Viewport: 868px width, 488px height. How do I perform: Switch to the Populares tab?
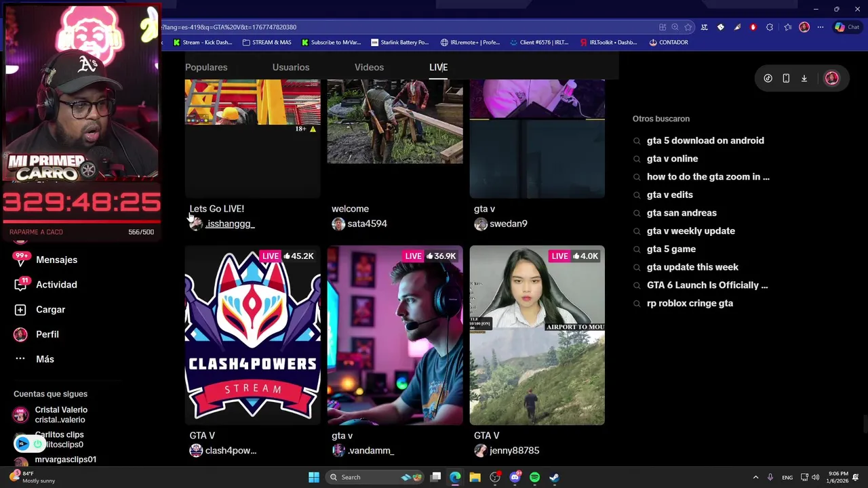pos(206,67)
